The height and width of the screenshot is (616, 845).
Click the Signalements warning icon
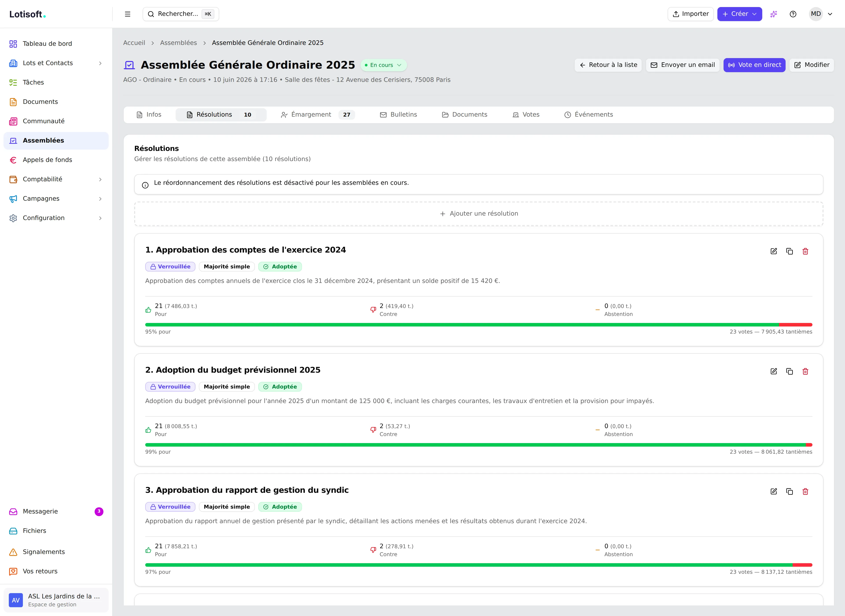point(13,552)
